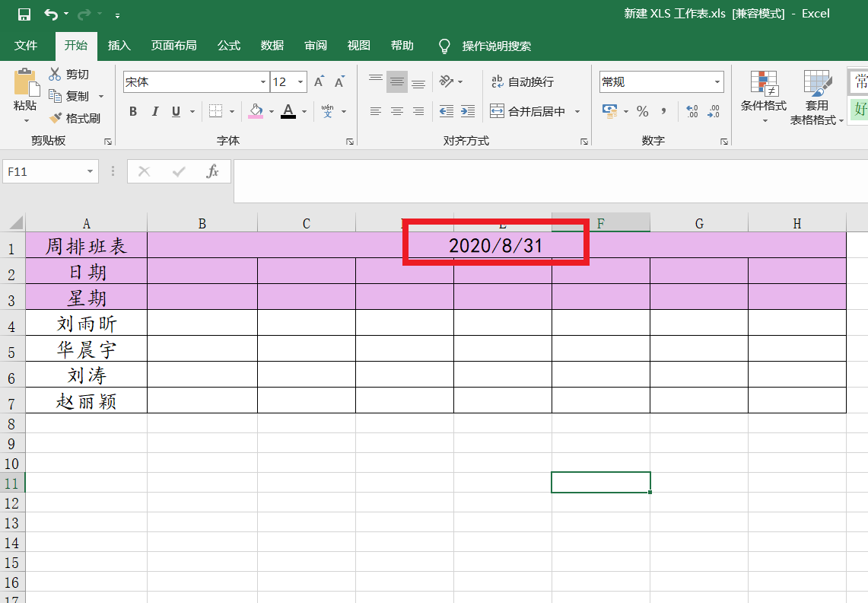Click the Save icon in title bar
The height and width of the screenshot is (603, 868).
24,14
